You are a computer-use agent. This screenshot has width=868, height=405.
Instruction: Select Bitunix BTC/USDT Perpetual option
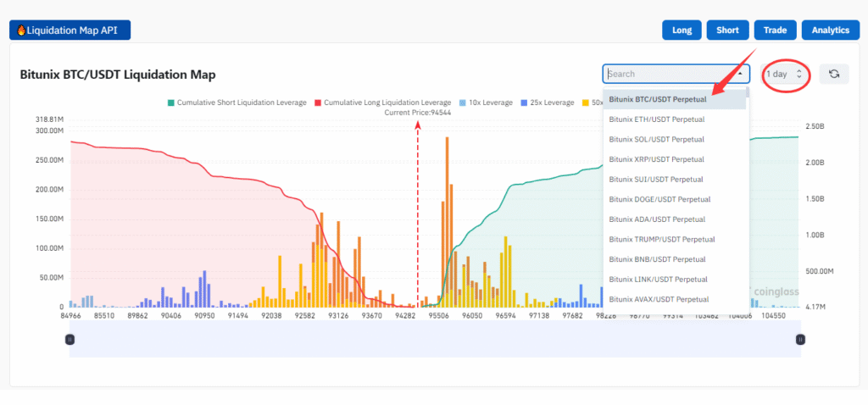pyautogui.click(x=658, y=100)
